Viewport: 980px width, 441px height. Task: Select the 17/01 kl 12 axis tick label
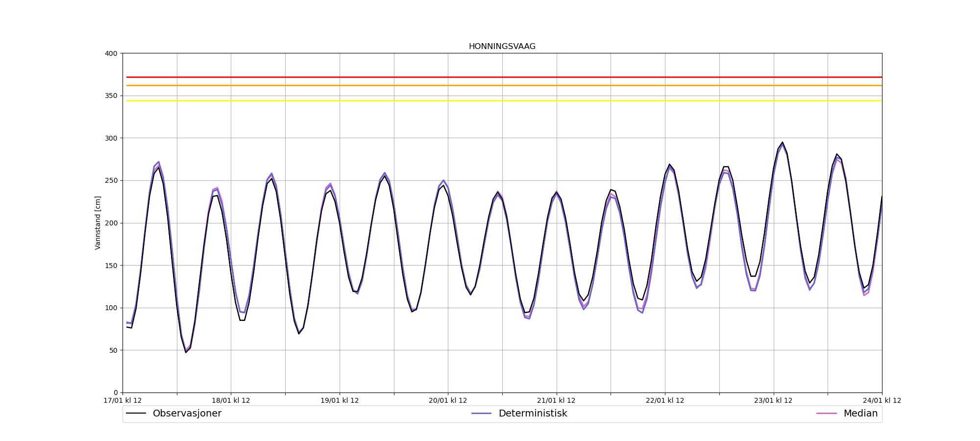coord(122,400)
